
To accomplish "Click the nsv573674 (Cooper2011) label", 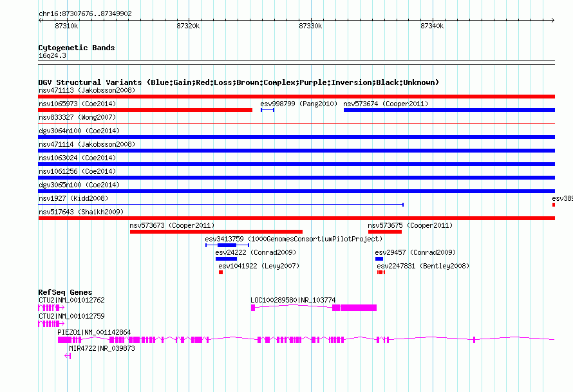I will click(x=386, y=104).
